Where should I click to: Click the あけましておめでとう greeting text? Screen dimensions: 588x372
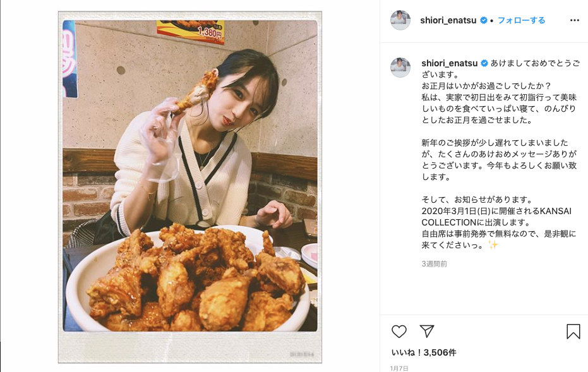tap(531, 63)
